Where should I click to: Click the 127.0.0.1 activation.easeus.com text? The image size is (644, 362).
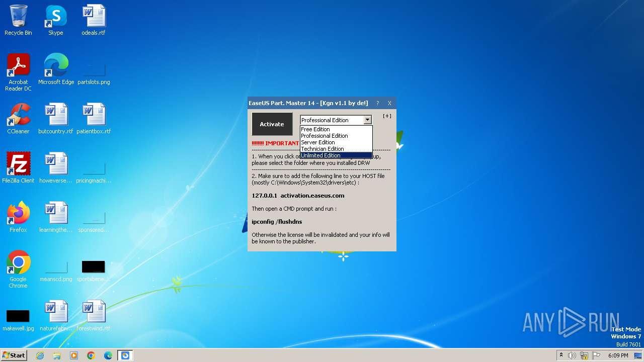pos(298,196)
